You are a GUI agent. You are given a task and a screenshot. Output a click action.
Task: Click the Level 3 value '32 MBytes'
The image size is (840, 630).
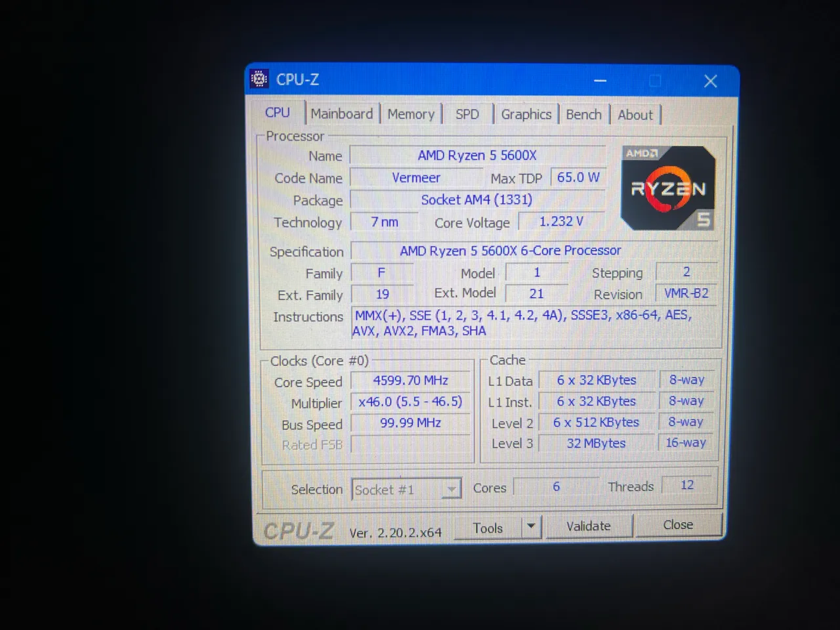597,443
